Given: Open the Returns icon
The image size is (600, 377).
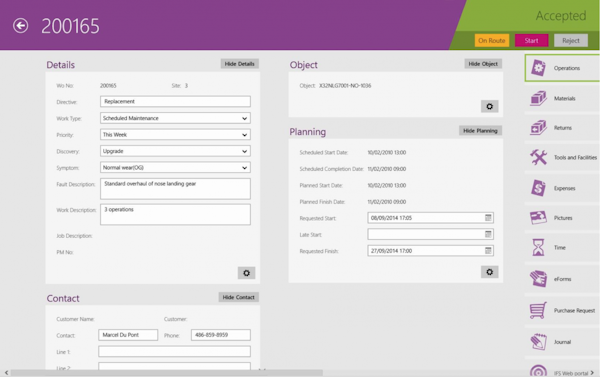Looking at the screenshot, I should (538, 128).
